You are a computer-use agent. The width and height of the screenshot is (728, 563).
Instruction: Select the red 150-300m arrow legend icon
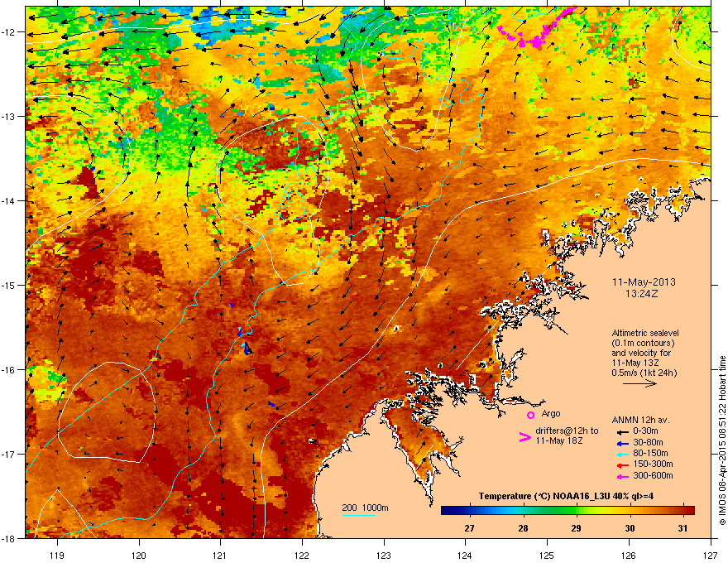[622, 465]
